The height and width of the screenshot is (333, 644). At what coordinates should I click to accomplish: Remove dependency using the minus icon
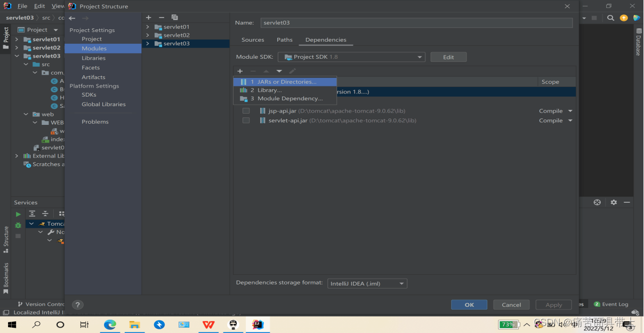(253, 71)
